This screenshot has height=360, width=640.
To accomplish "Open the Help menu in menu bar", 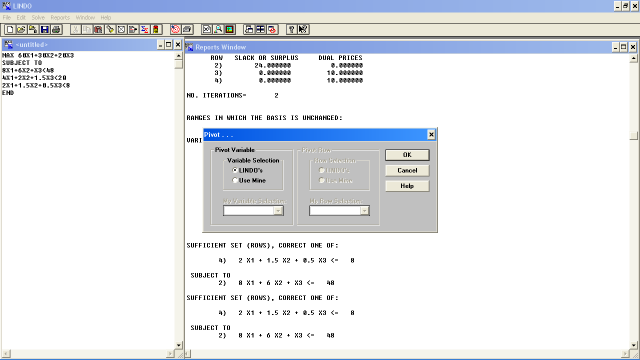I will tap(106, 18).
